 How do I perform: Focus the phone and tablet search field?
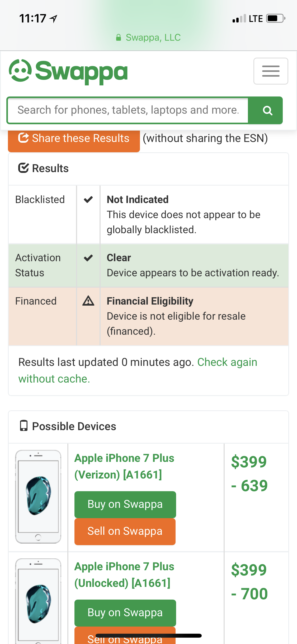click(x=128, y=110)
